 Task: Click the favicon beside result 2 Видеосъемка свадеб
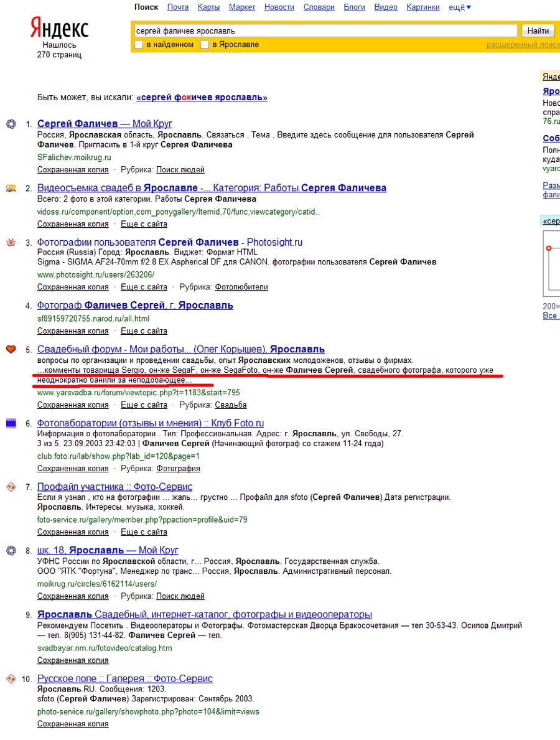point(11,189)
